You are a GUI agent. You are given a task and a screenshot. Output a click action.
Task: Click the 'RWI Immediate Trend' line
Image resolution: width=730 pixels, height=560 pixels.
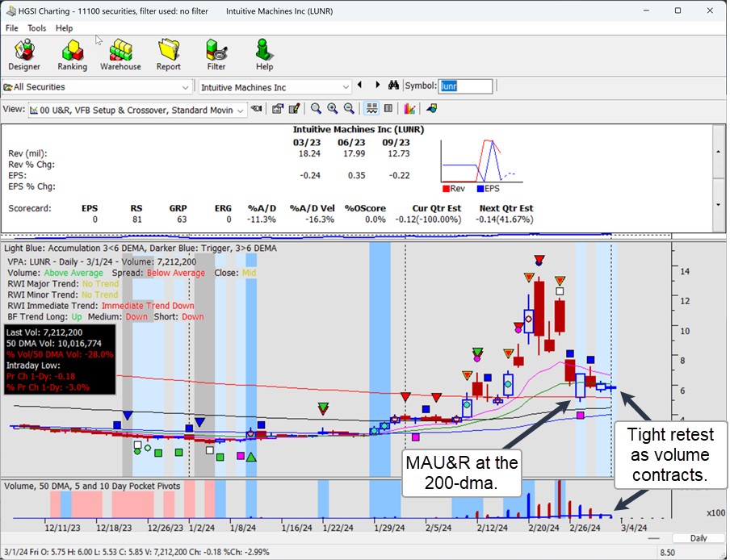tap(101, 306)
